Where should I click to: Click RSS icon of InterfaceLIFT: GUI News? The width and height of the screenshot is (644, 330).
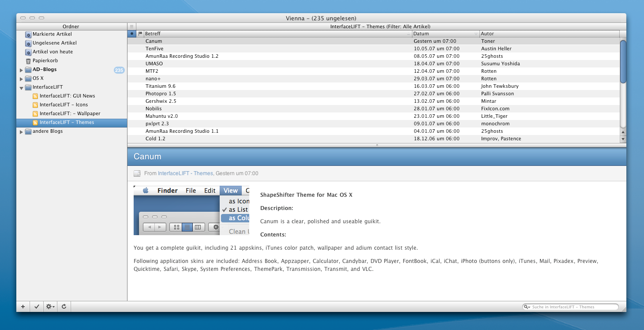pos(35,96)
